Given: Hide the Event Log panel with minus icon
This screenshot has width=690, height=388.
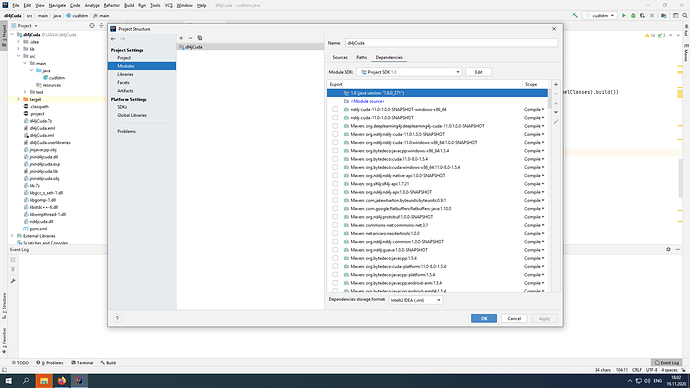Looking at the screenshot, I should pyautogui.click(x=678, y=249).
